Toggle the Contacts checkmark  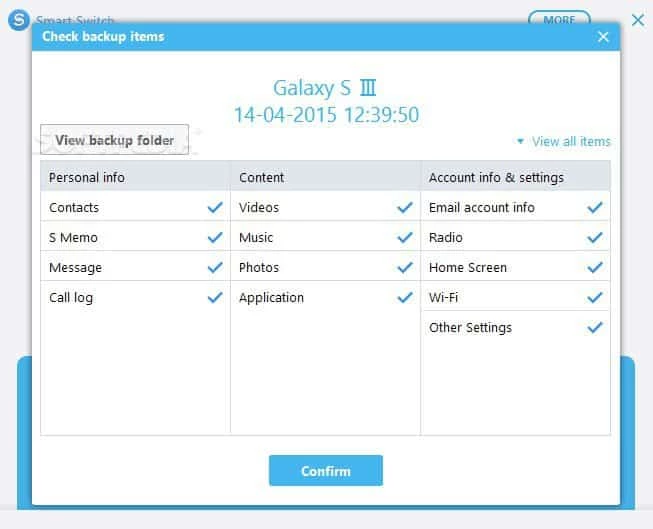(214, 207)
